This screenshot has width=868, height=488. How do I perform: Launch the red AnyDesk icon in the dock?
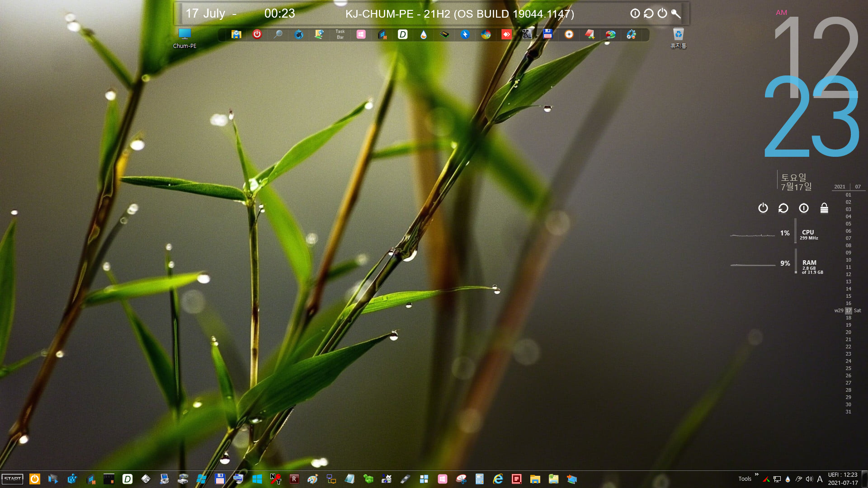(x=506, y=34)
